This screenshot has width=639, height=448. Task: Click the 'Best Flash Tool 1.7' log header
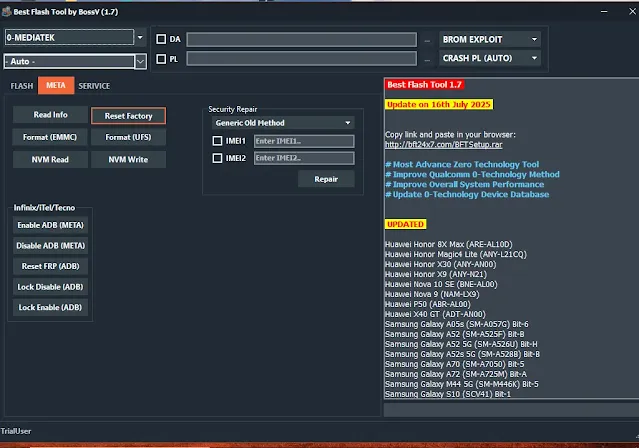point(424,85)
